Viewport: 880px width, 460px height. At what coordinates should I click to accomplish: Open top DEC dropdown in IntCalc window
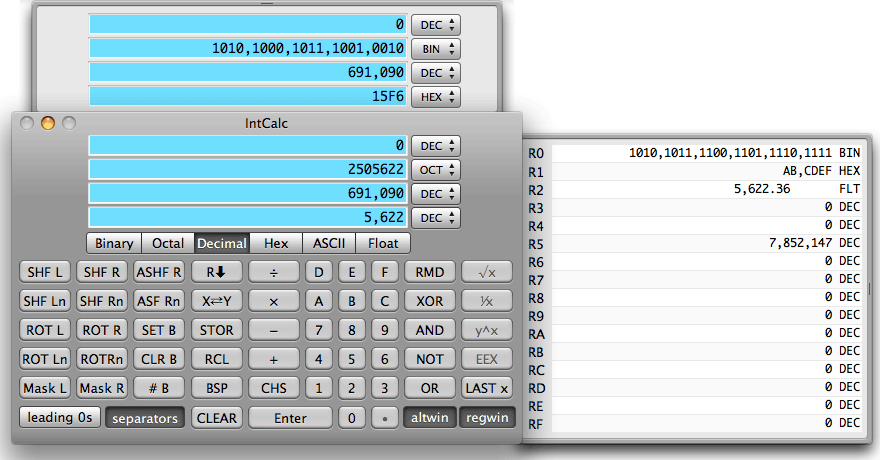pos(436,146)
